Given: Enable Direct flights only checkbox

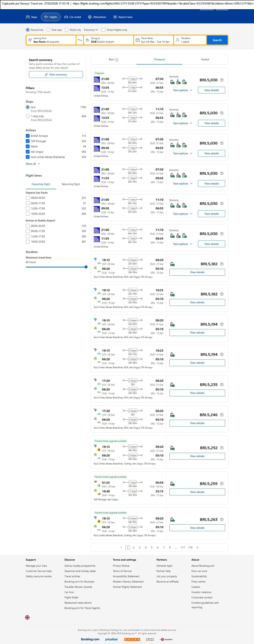Looking at the screenshot, I should click(x=104, y=30).
